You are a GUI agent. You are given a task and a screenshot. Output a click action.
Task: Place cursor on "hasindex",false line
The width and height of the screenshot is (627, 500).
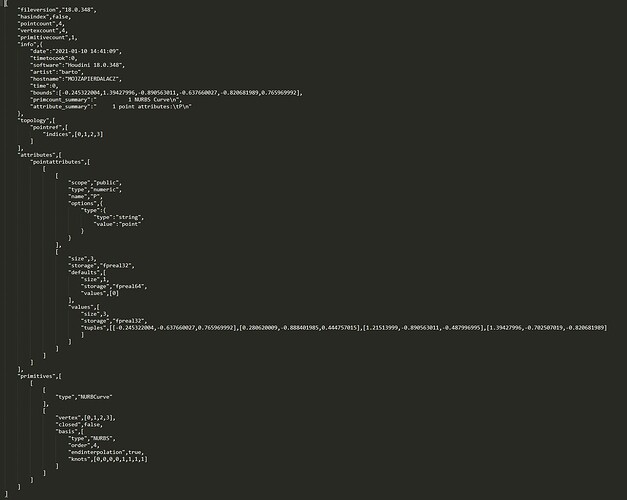(x=44, y=17)
